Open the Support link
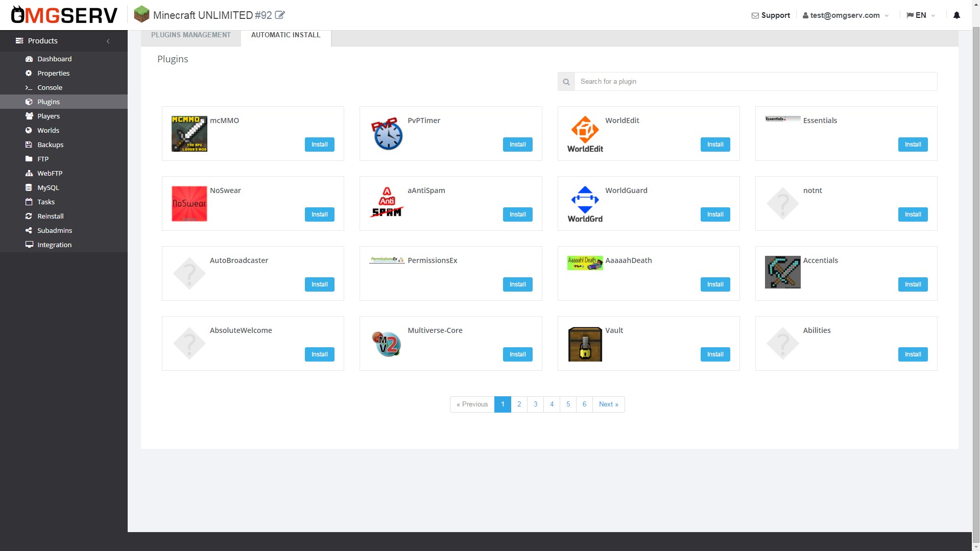The image size is (980, 551). pyautogui.click(x=771, y=15)
